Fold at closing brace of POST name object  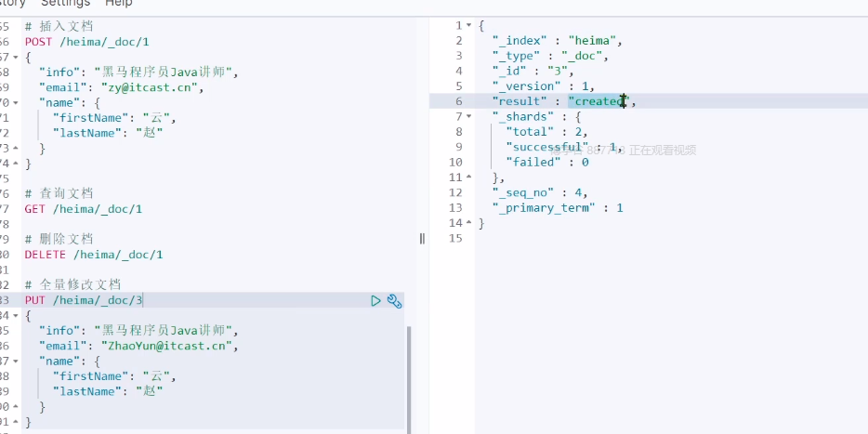click(16, 149)
